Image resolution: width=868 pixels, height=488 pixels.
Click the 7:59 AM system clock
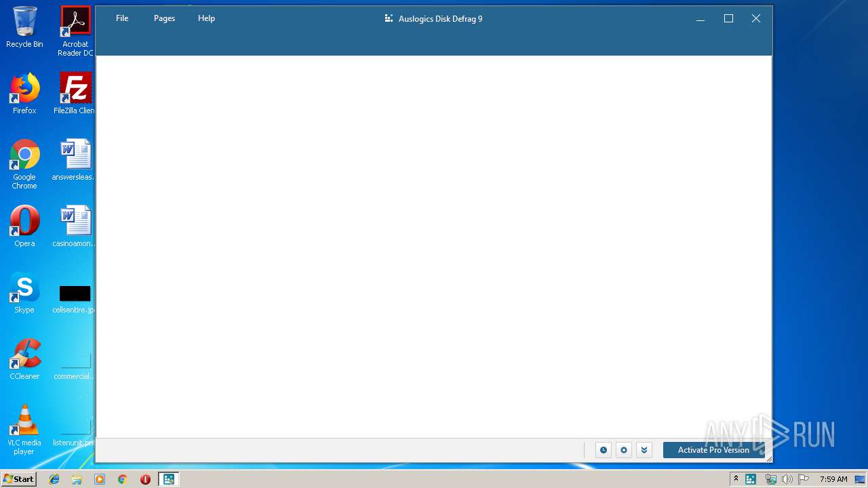coord(833,479)
